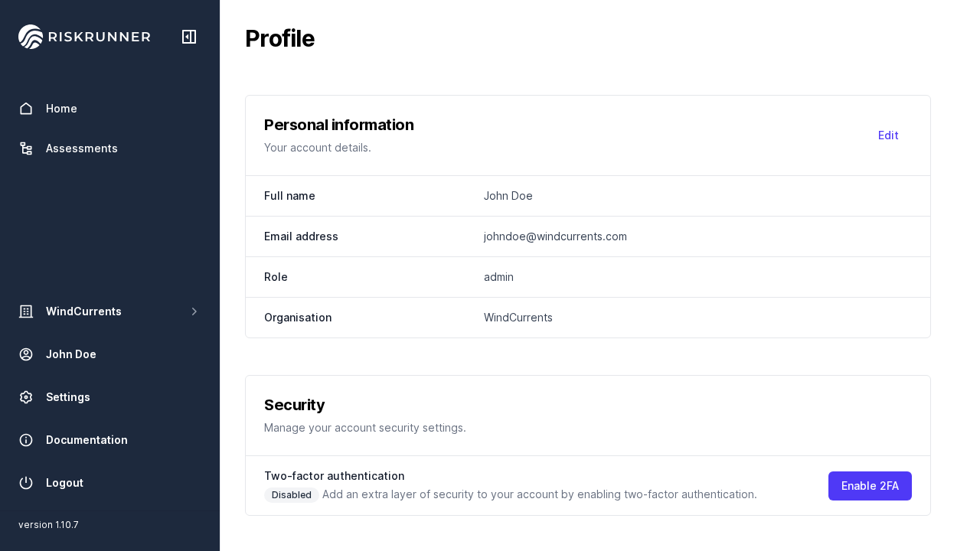
Task: Click the Profile page heading
Action: pos(279,38)
